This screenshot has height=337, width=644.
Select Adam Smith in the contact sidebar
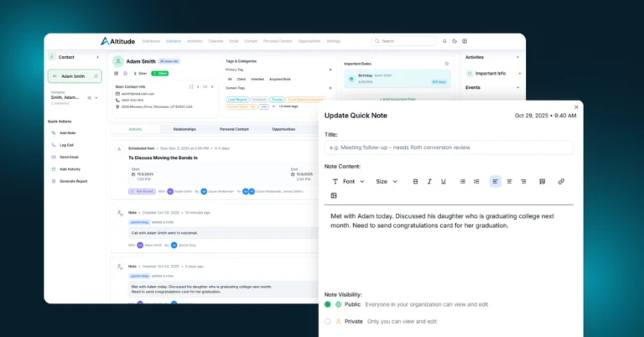click(x=73, y=76)
